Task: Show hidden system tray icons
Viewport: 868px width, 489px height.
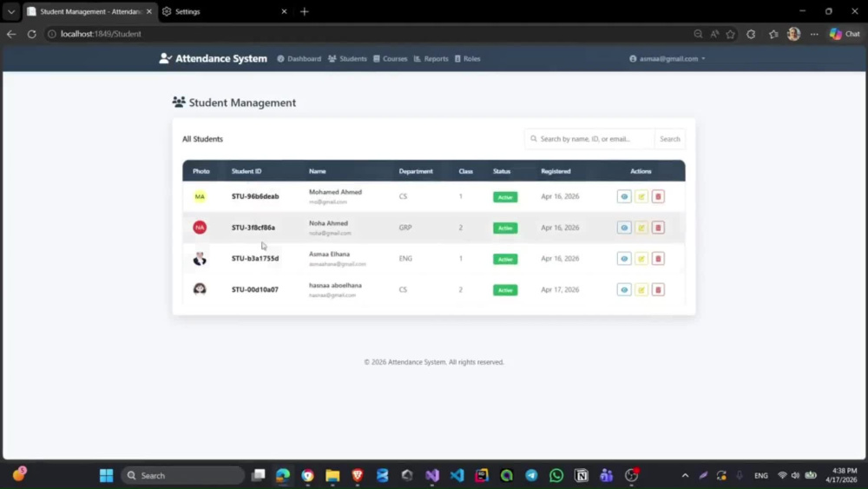Action: tap(685, 475)
